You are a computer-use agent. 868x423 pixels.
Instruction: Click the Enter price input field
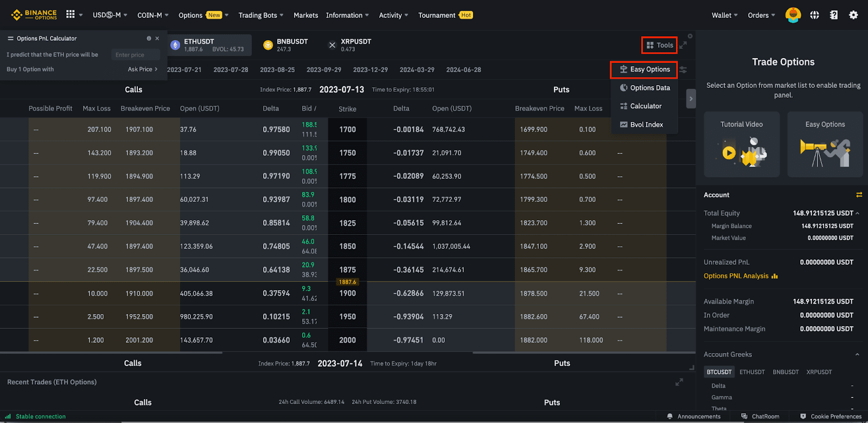point(136,55)
